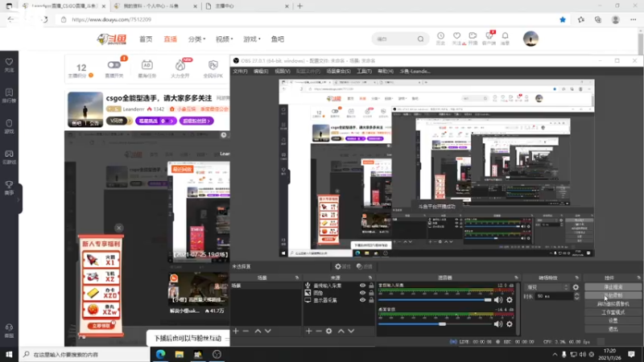Remove scene with OBS scenes minus button
The height and width of the screenshot is (362, 644).
(x=246, y=331)
